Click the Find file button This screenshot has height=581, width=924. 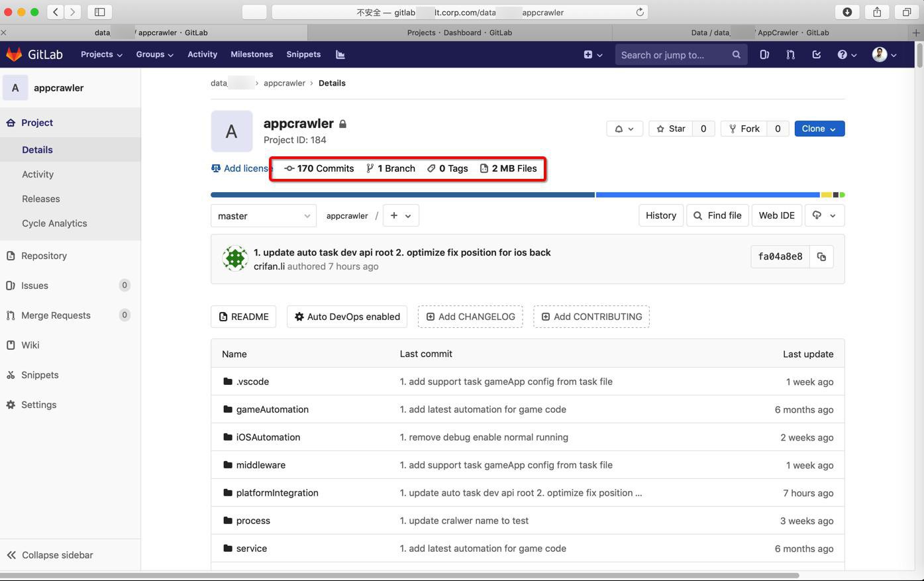point(717,215)
